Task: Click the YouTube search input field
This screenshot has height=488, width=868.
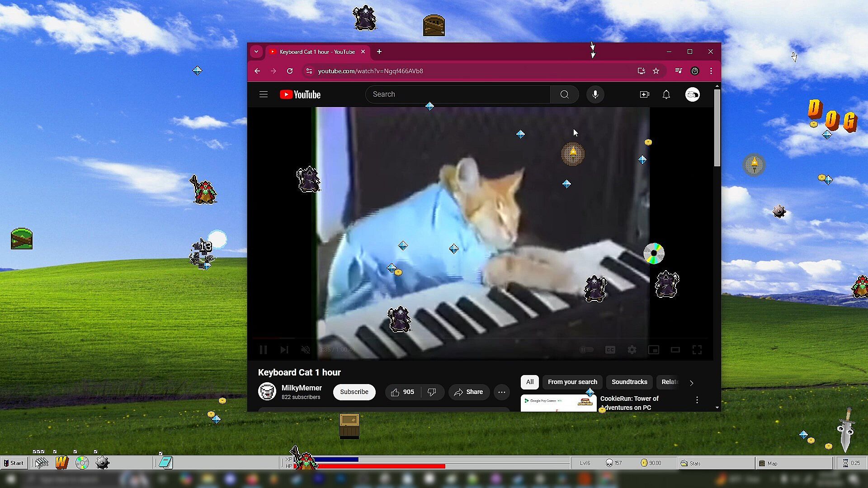Action: pos(457,94)
